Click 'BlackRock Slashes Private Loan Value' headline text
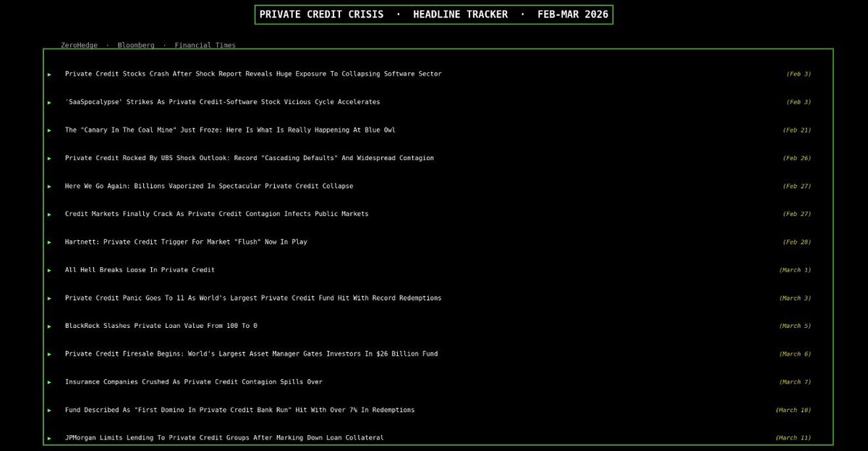The height and width of the screenshot is (451, 868). click(x=161, y=326)
